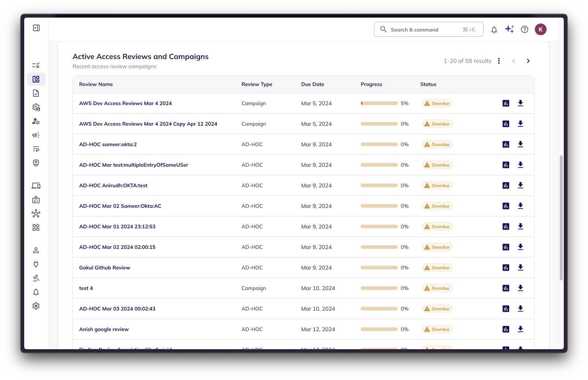Open Gokul Github Review link
The height and width of the screenshot is (380, 588).
coord(104,268)
